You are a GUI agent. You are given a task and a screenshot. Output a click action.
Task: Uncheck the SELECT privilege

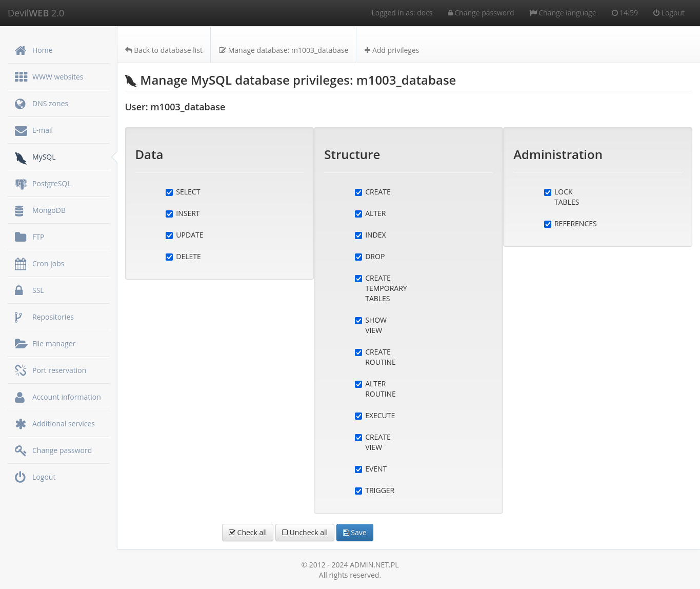pos(169,192)
